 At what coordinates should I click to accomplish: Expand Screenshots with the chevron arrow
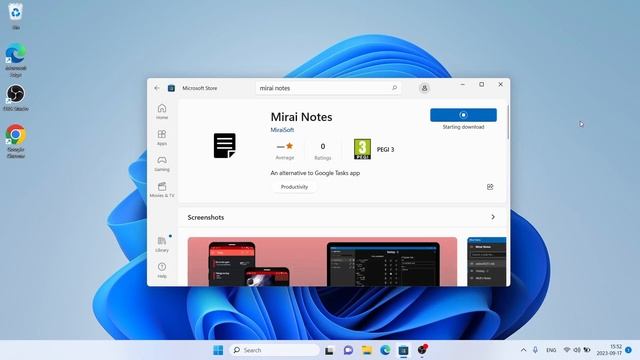click(493, 217)
